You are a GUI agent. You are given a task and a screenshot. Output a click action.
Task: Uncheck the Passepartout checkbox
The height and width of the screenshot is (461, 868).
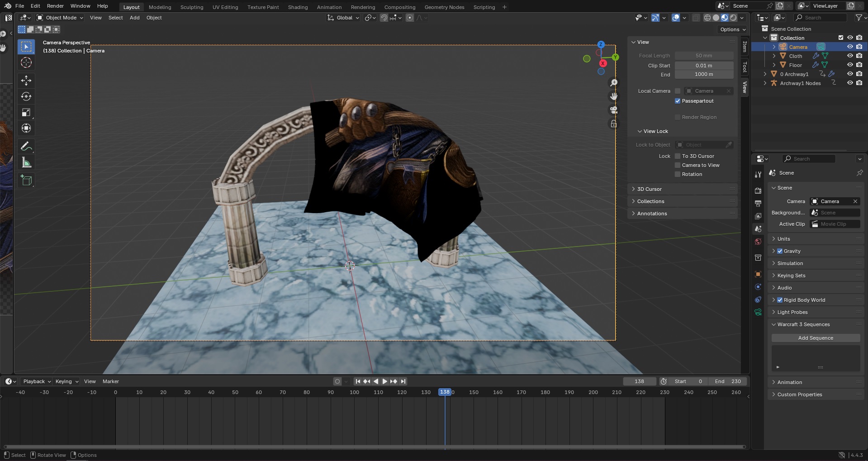pyautogui.click(x=678, y=101)
